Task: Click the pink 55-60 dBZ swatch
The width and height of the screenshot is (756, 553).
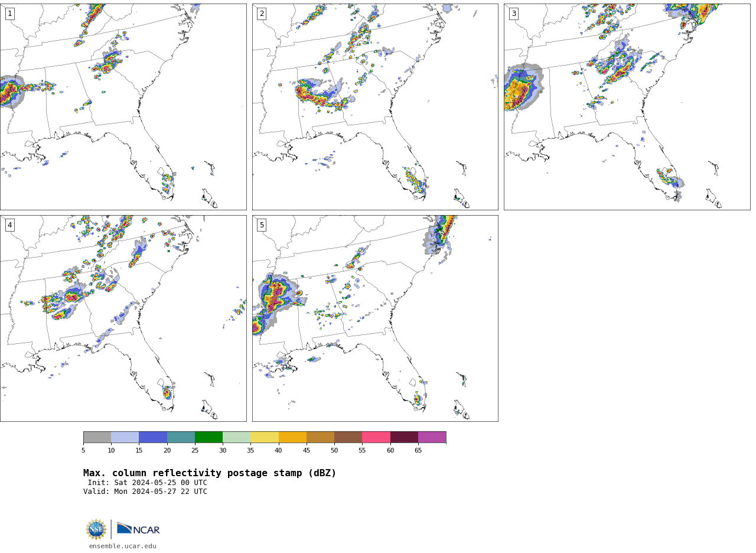Action: point(376,437)
